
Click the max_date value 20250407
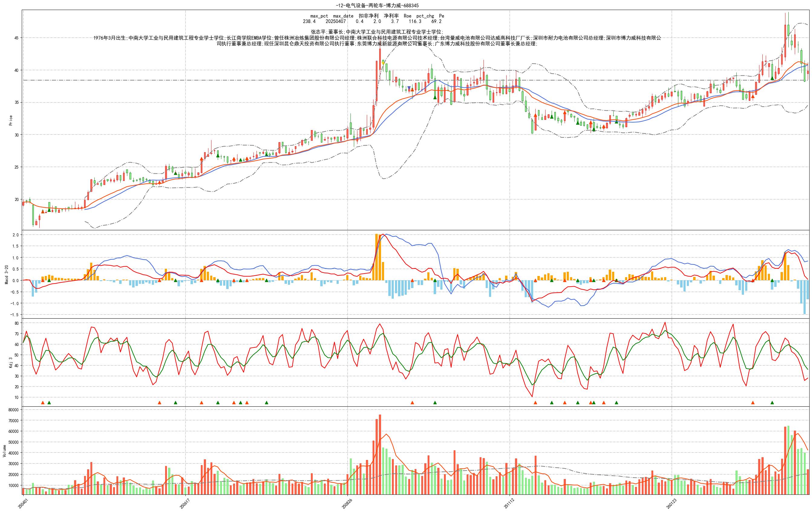coord(335,21)
